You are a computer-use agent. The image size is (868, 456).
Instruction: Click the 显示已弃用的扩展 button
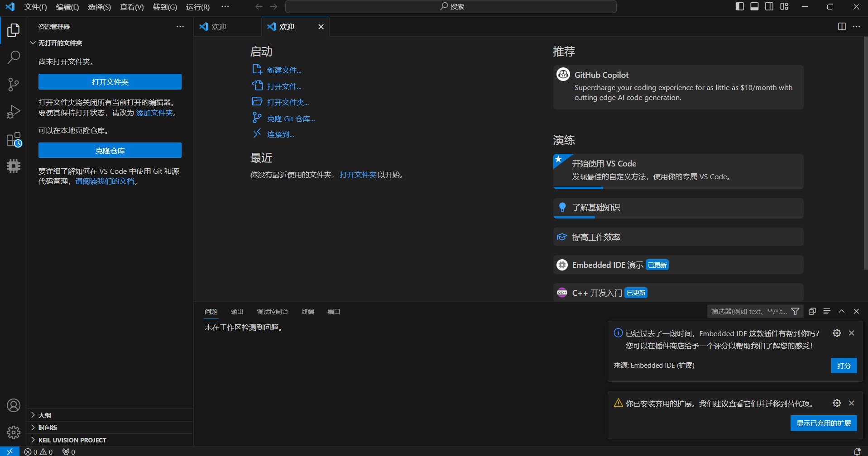(x=824, y=423)
